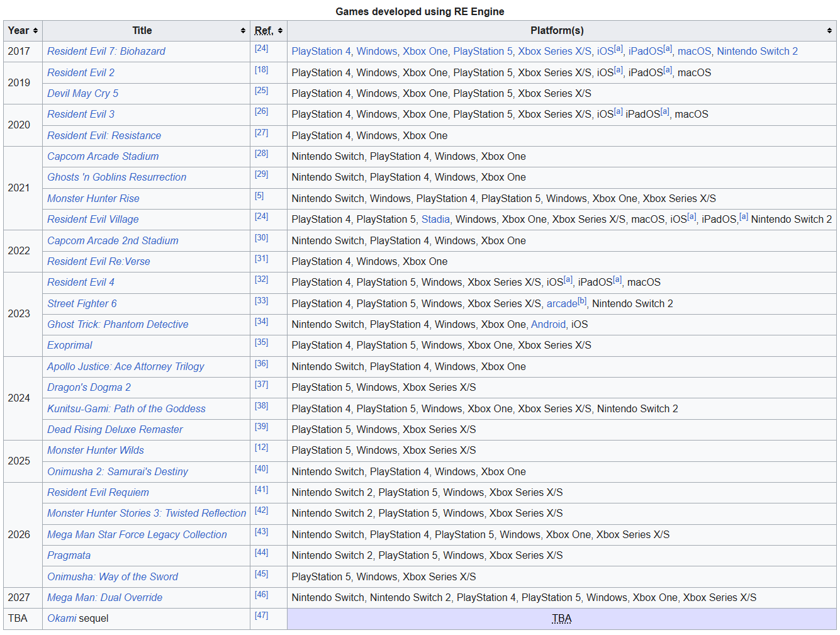Visit the Dead Rising Deluxe Remaster page
840x635 pixels.
pyautogui.click(x=115, y=430)
